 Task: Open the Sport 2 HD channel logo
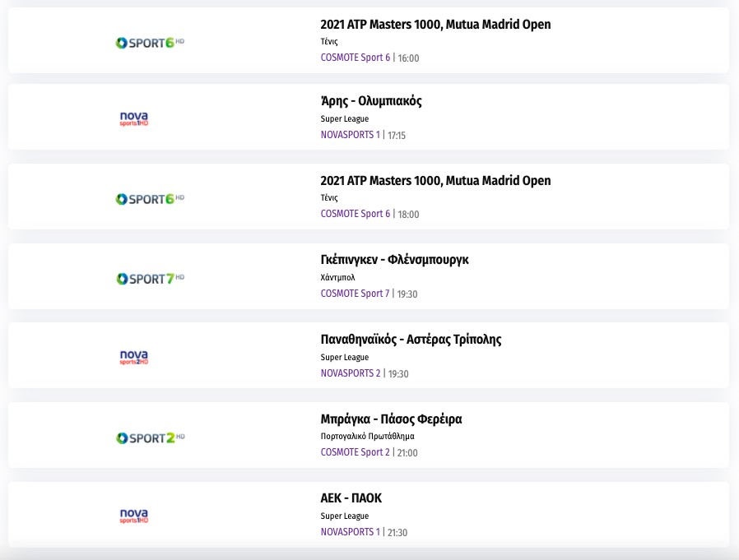pos(149,437)
